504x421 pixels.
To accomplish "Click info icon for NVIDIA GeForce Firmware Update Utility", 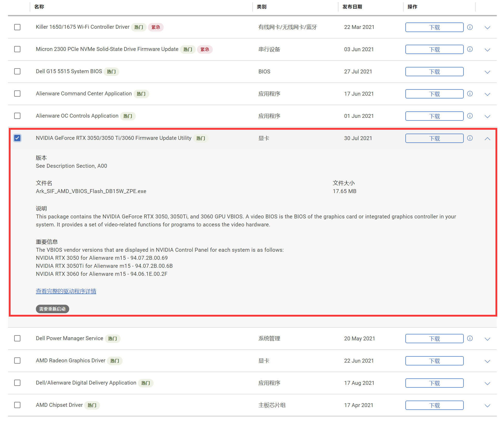I will point(470,138).
